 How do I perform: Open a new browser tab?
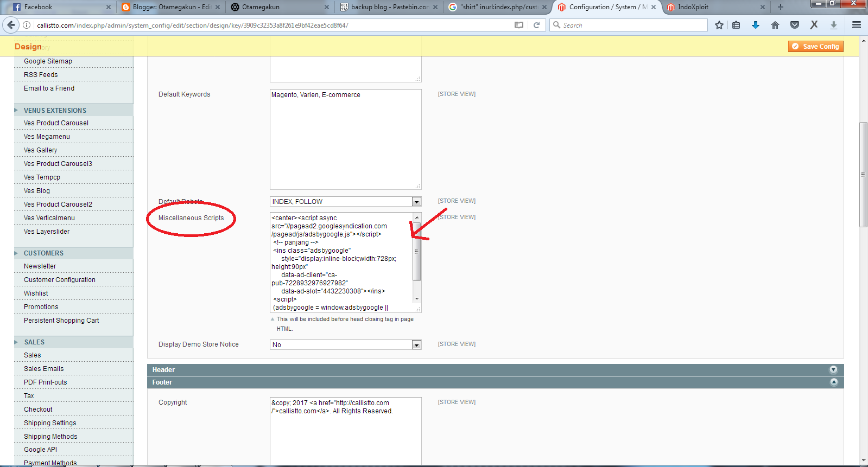tap(781, 7)
